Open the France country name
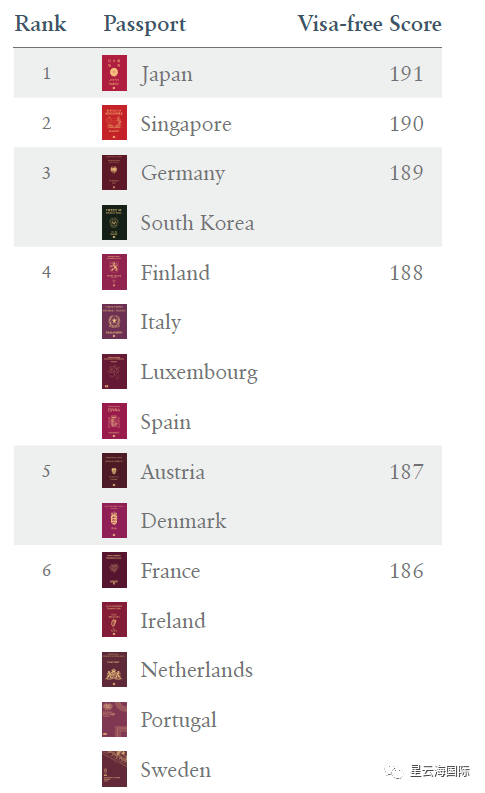 coord(170,571)
